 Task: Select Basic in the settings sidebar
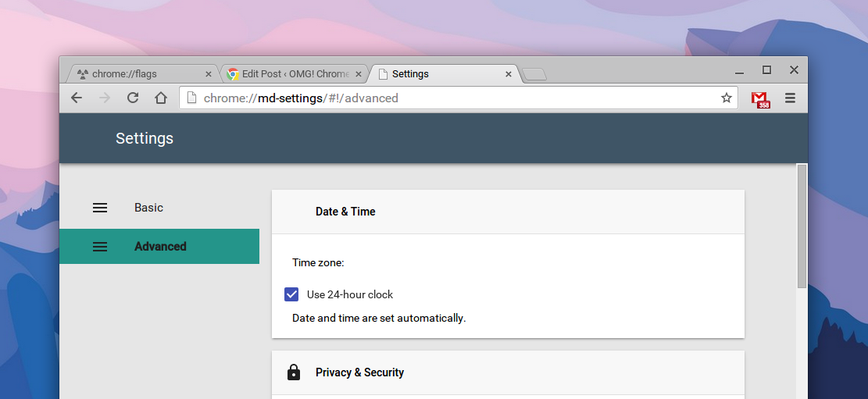coord(148,208)
